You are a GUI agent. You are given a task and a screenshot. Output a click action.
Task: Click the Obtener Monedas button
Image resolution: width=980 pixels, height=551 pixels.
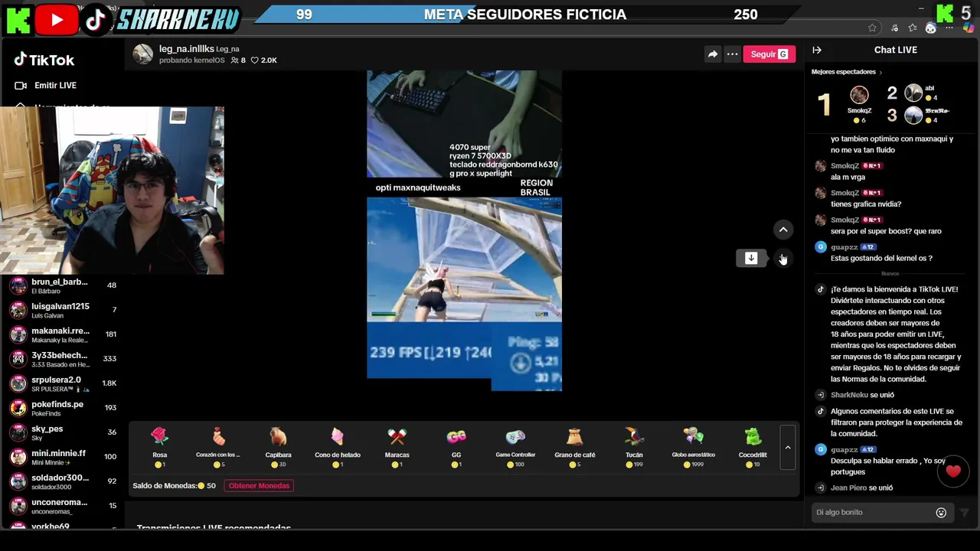click(x=259, y=486)
